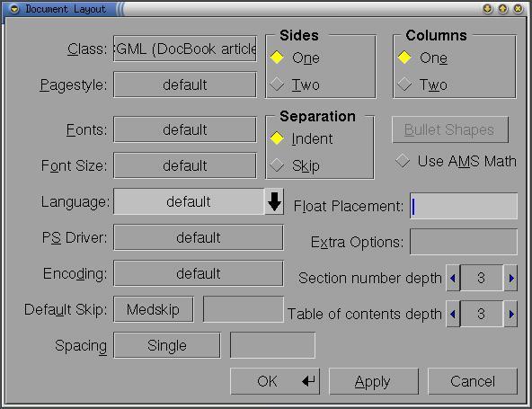Open the Default Skip Medskip dropdown
This screenshot has width=532, height=409.
tap(154, 309)
